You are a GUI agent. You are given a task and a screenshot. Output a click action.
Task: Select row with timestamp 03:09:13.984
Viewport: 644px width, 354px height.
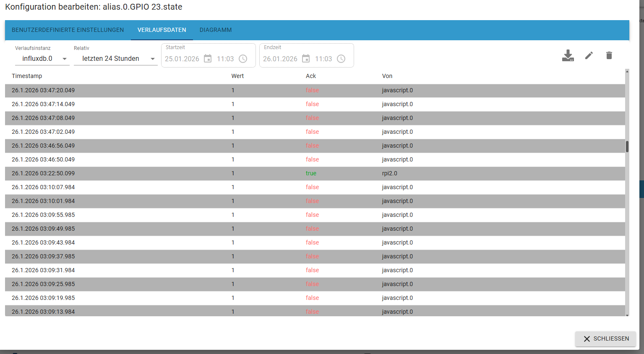tap(315, 311)
